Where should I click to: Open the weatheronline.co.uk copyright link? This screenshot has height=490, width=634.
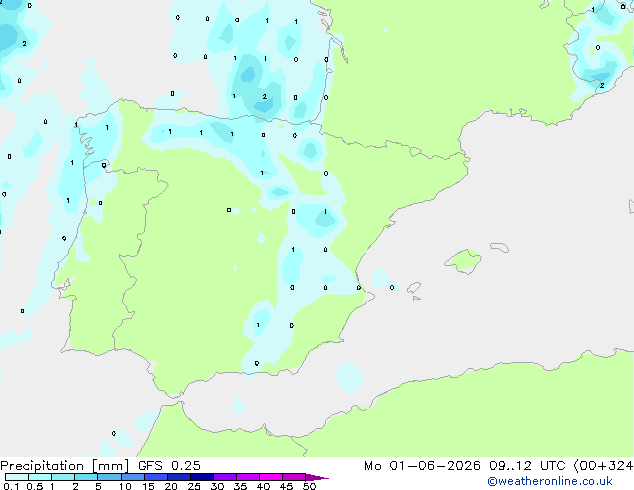coord(550,481)
